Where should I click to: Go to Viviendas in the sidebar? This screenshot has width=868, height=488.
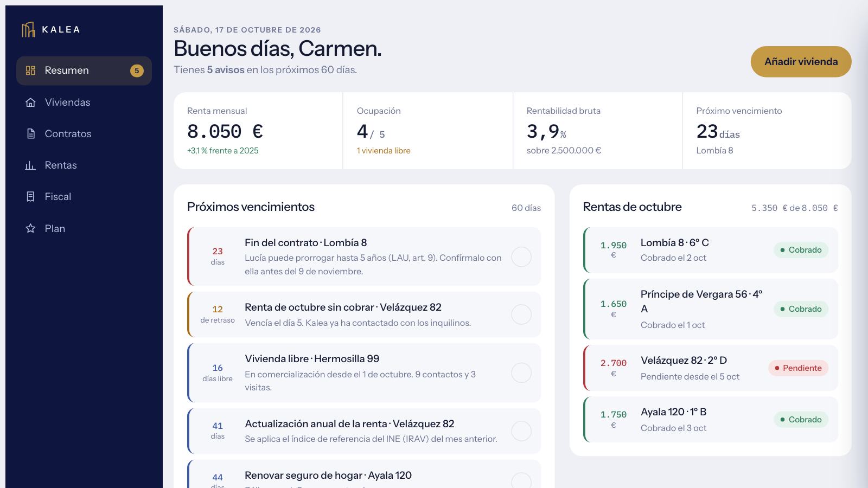[84, 102]
